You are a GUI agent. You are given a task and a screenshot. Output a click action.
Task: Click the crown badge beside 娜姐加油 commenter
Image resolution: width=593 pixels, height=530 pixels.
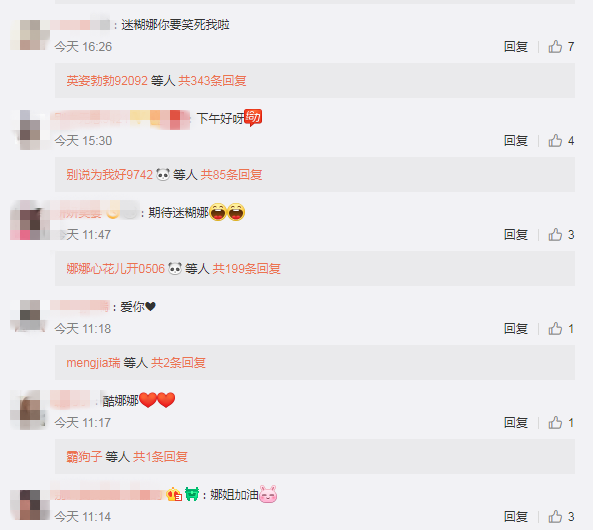pos(174,494)
